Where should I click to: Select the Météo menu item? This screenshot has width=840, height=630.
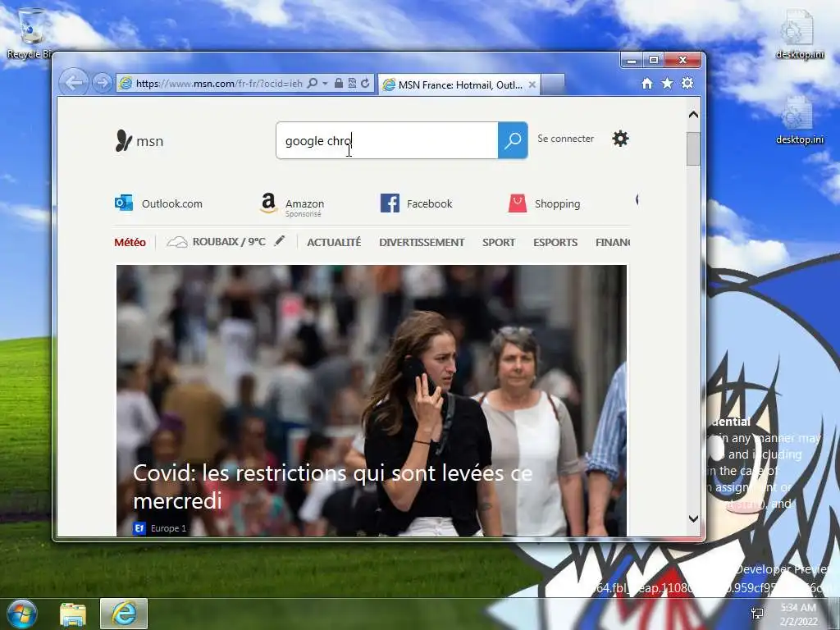130,242
